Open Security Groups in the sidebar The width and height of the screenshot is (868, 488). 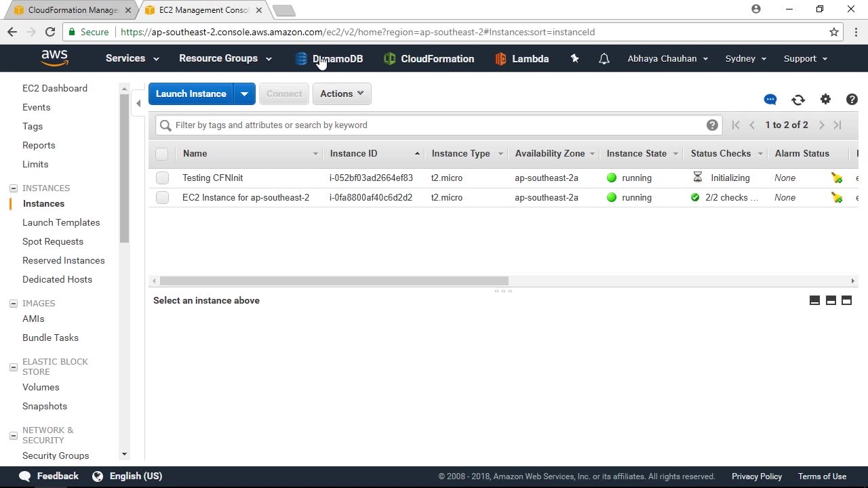coord(56,455)
